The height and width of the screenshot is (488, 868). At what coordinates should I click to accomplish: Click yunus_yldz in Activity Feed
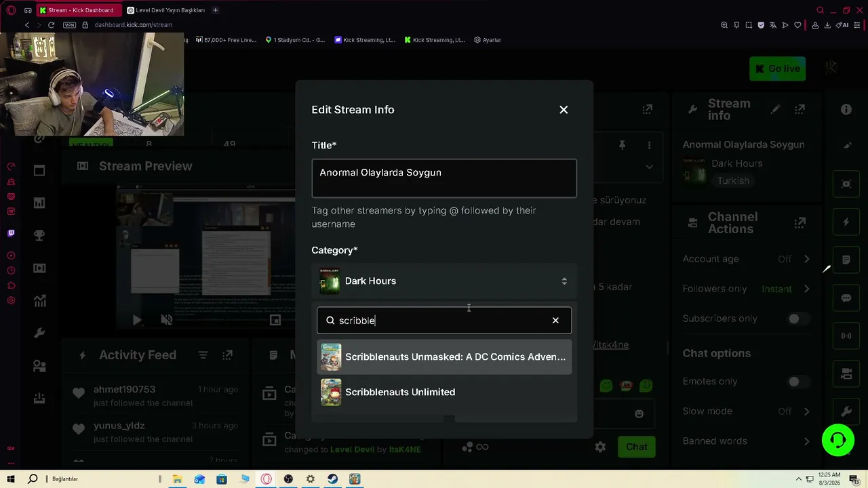pos(119,426)
